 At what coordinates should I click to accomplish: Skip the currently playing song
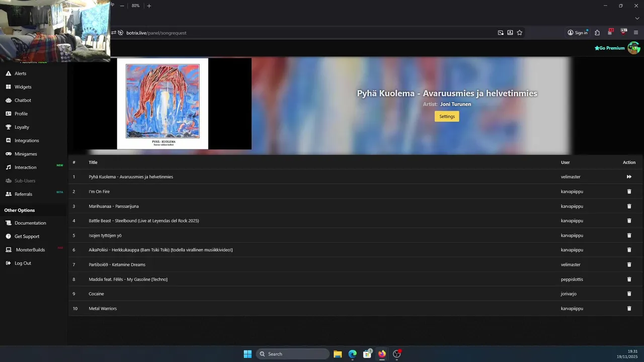[629, 177]
